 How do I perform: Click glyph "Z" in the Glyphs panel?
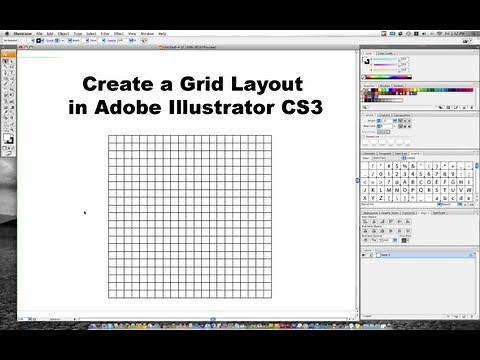381,198
